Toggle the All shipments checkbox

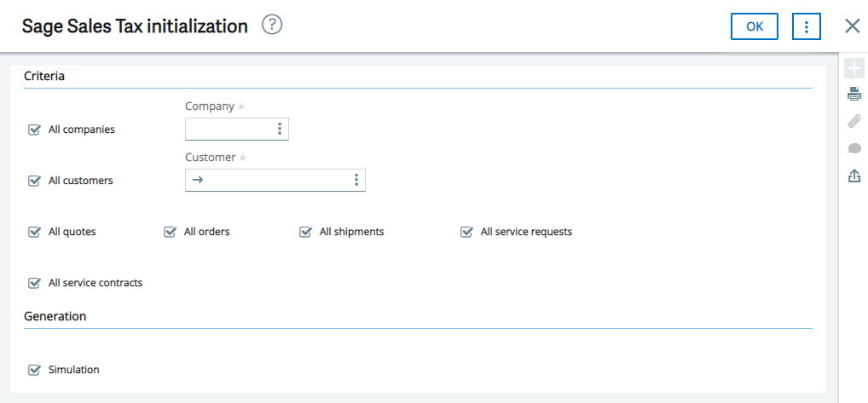pyautogui.click(x=305, y=233)
